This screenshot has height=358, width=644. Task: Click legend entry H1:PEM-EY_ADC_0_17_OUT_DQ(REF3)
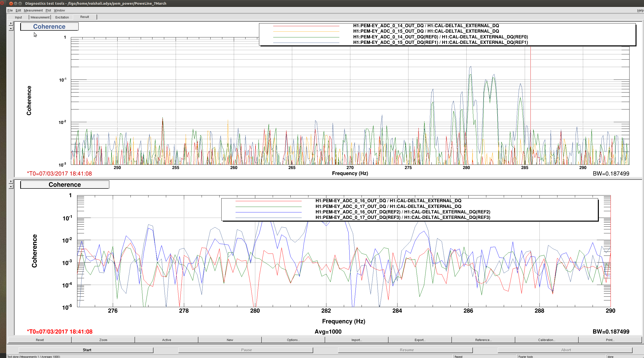[x=403, y=217]
